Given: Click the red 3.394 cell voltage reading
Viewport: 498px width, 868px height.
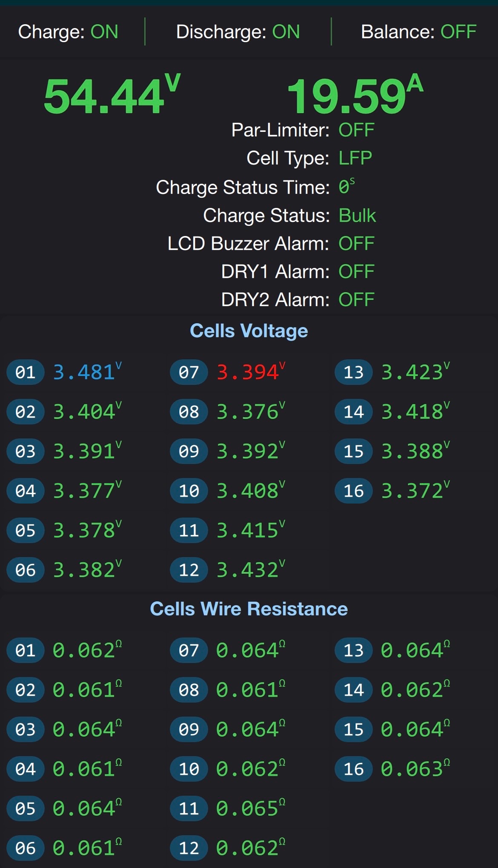Looking at the screenshot, I should pyautogui.click(x=248, y=372).
